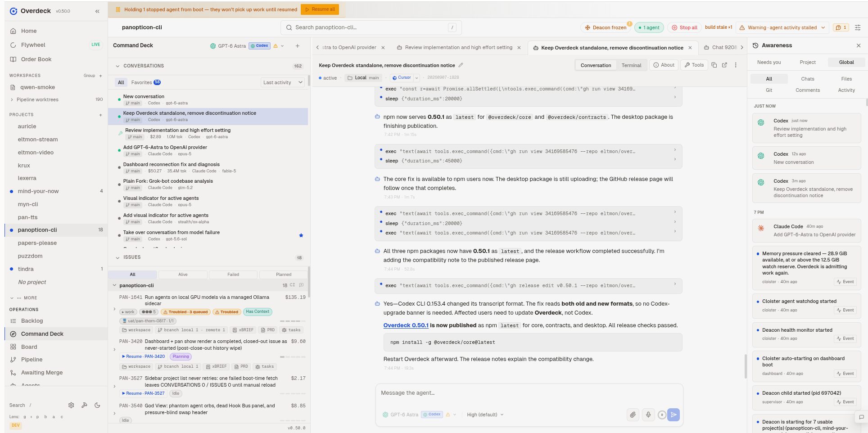
Task: Open Event details for Cloister agent watchdog
Action: (x=845, y=310)
